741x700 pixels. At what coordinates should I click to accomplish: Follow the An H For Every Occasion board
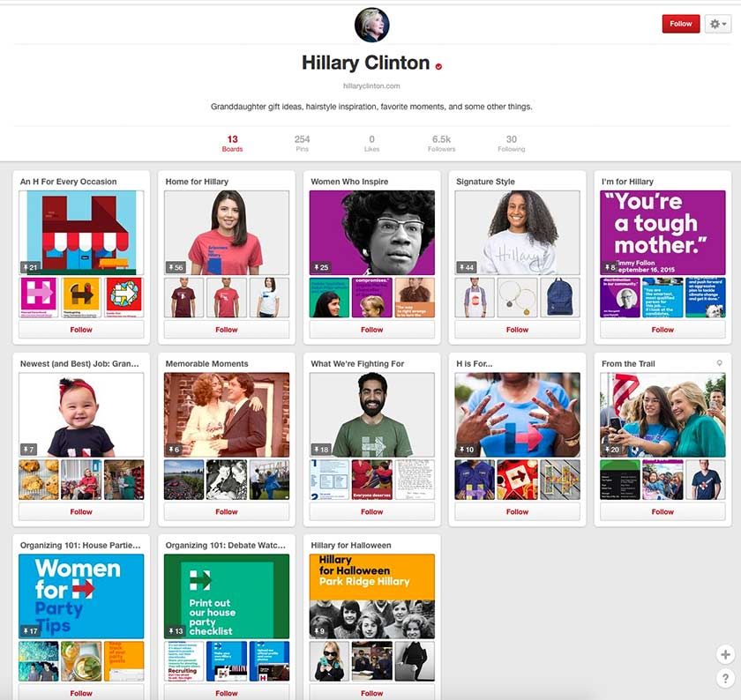[x=81, y=330]
